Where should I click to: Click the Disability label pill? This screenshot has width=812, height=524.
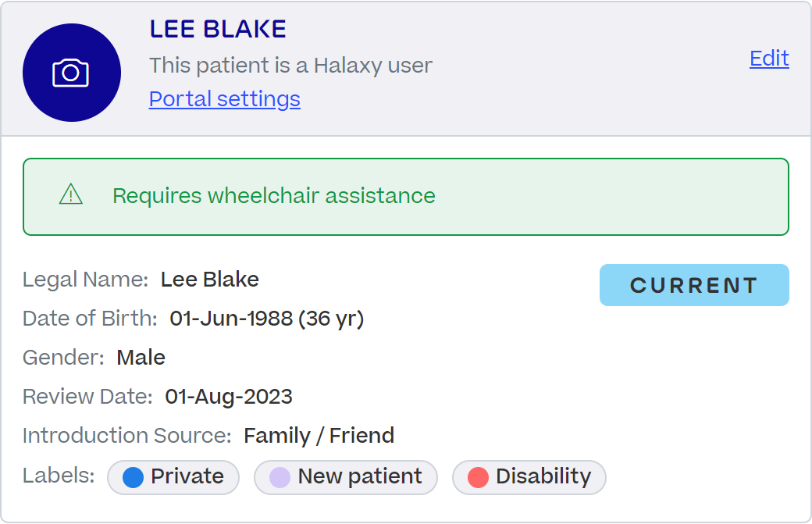(x=529, y=477)
